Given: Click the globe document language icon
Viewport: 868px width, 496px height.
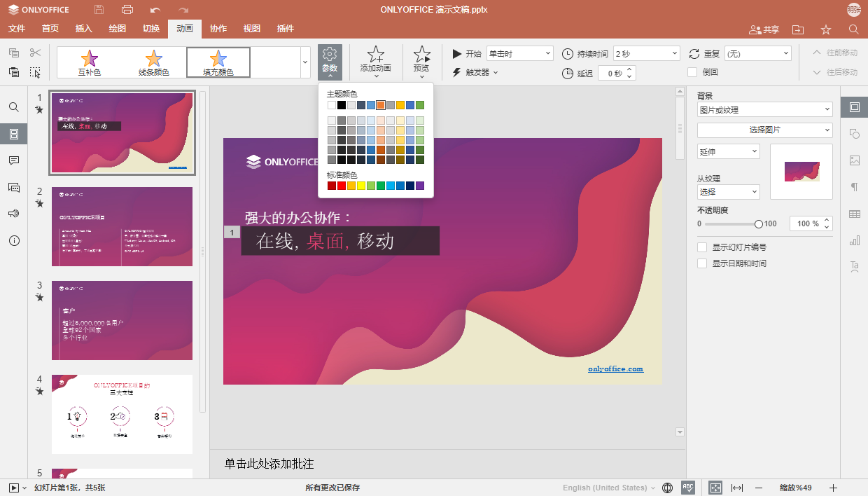Looking at the screenshot, I should click(x=668, y=488).
